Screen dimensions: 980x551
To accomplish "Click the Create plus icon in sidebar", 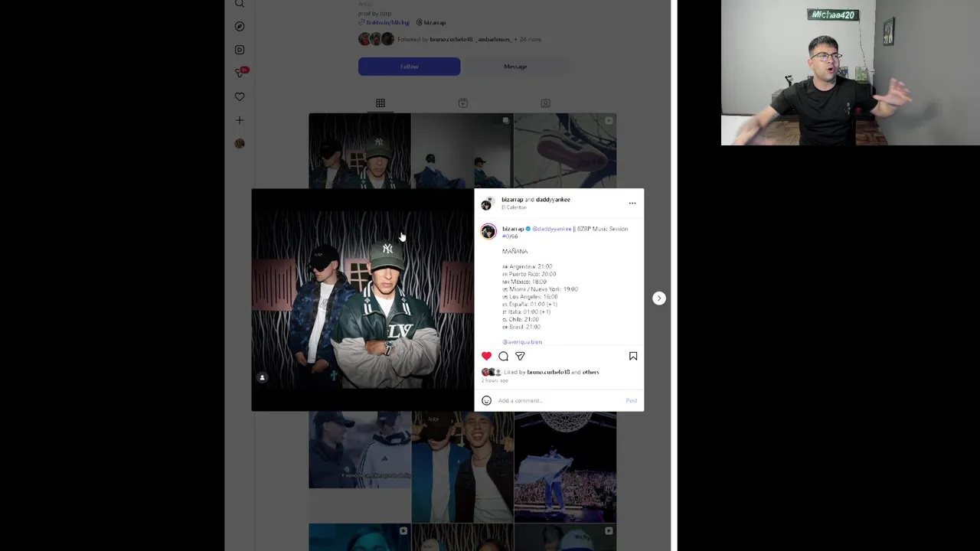I will 240,120.
